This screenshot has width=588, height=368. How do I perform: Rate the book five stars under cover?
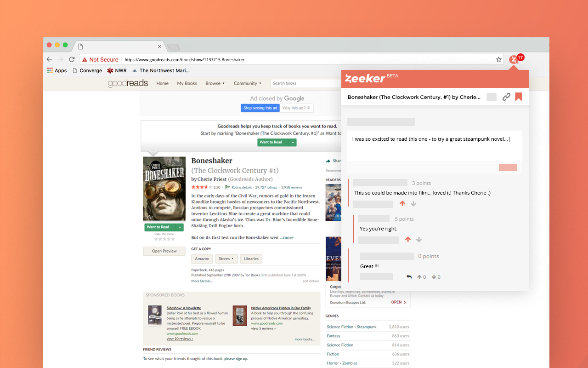pos(173,239)
